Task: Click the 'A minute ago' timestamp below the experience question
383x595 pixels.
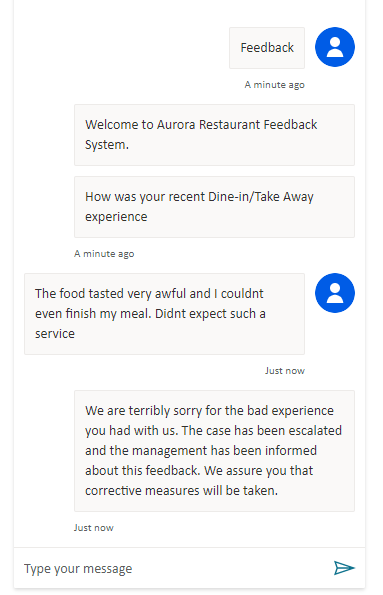Action: [x=104, y=253]
